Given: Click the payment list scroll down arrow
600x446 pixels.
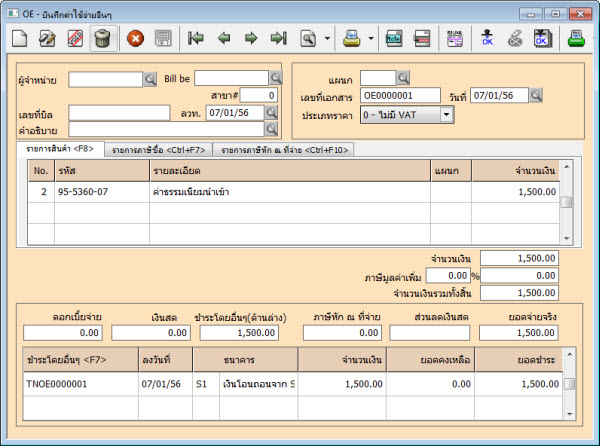Looking at the screenshot, I should [x=569, y=414].
